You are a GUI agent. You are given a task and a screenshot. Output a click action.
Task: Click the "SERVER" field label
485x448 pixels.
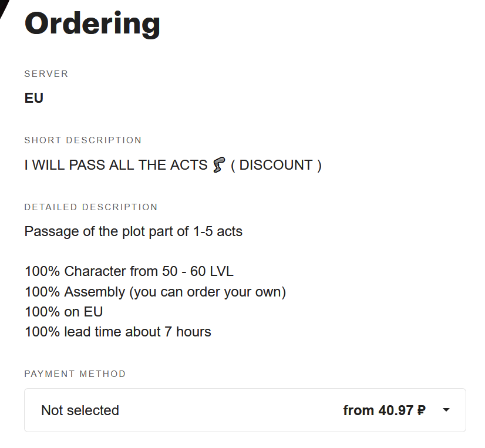pyautogui.click(x=46, y=74)
